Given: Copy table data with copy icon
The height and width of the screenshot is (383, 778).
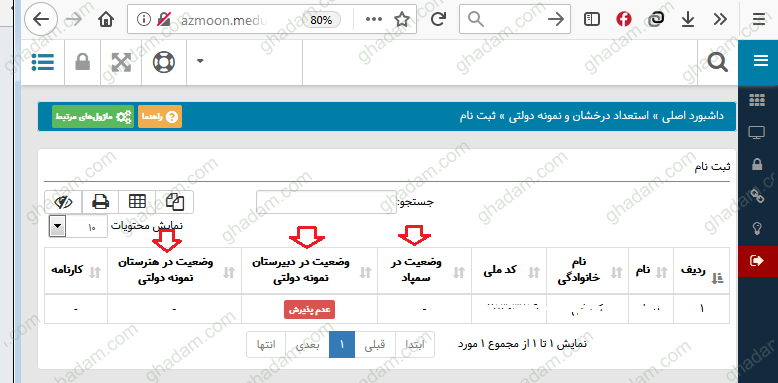Looking at the screenshot, I should coord(175,201).
